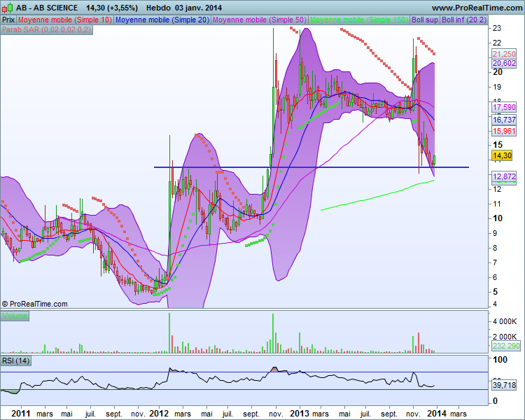Click the Volume panel label
Screen dimensions: 525x420
click(x=15, y=316)
